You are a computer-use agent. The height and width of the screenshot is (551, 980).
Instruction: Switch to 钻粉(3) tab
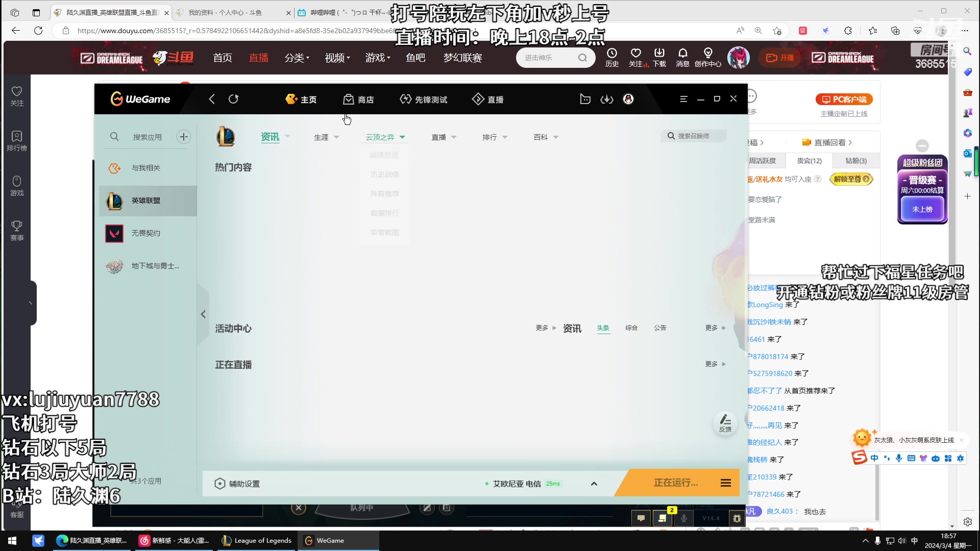click(856, 161)
